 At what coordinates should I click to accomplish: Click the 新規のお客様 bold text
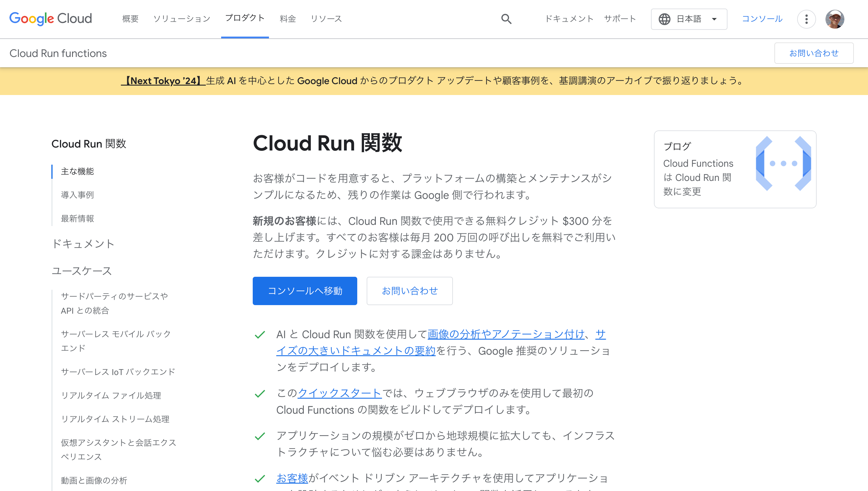point(284,221)
